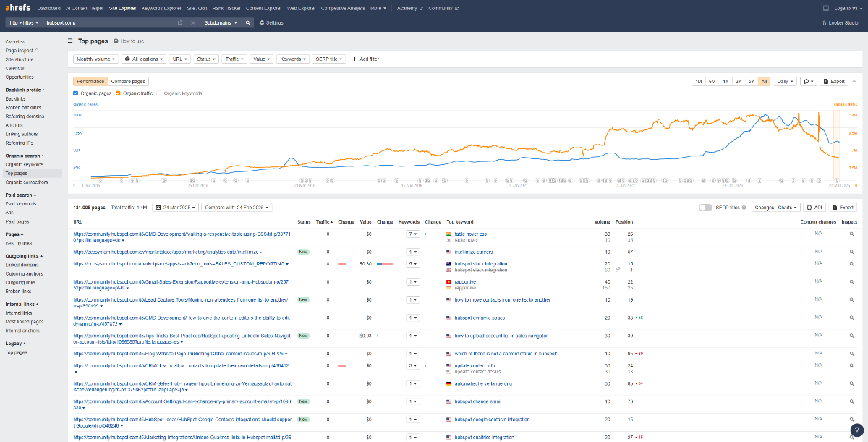Screen dimensions: 868x442
Task: Open Looker Studio integration
Action: pos(842,22)
